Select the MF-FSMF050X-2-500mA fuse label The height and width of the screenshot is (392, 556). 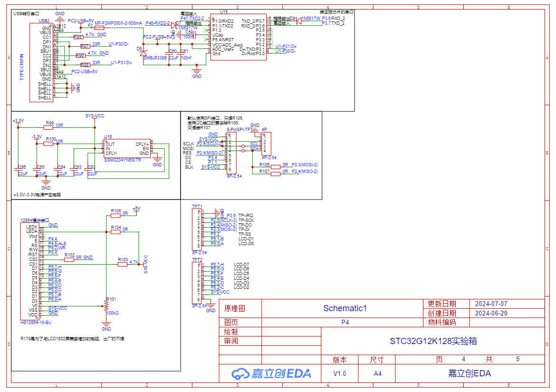click(x=118, y=23)
